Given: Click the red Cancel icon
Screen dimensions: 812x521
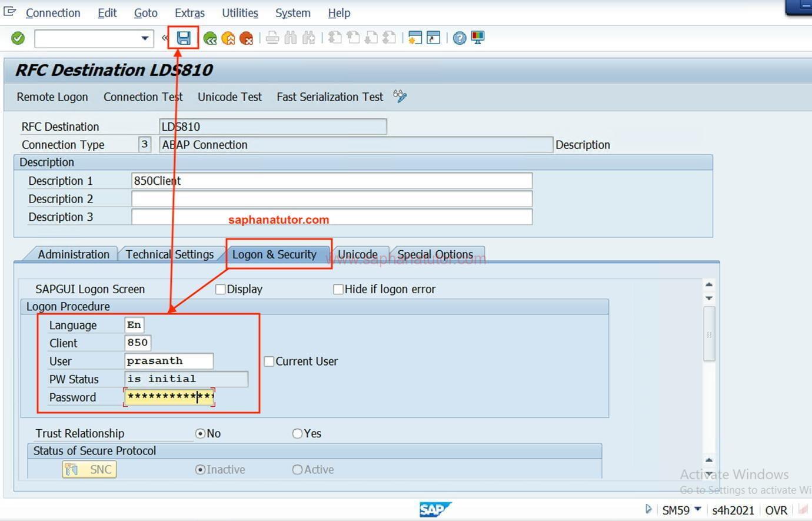Looking at the screenshot, I should coord(247,39).
